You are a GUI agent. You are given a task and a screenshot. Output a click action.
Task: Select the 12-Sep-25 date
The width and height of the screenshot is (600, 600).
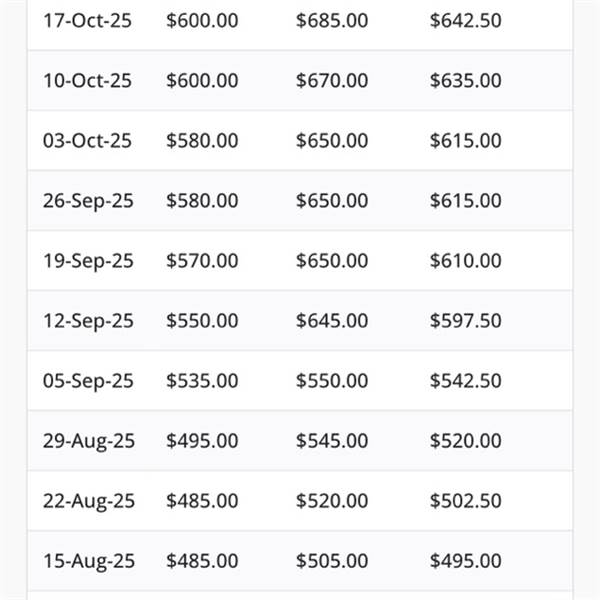click(87, 320)
